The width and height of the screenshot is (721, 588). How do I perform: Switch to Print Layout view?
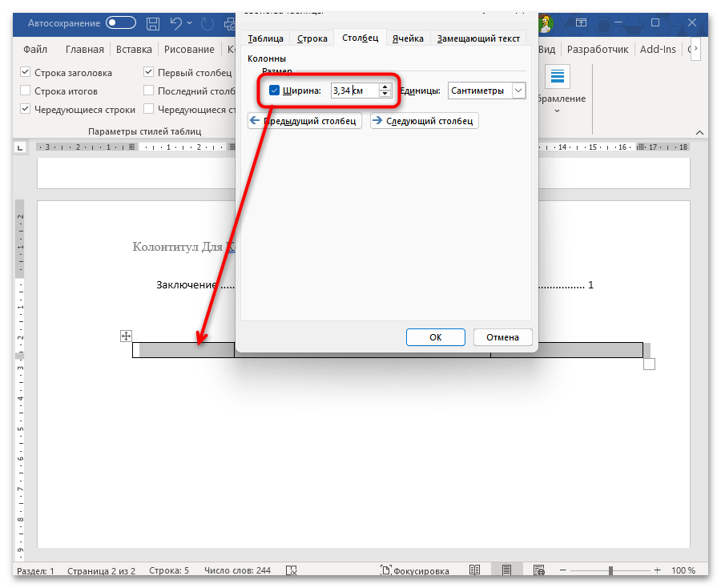tap(506, 570)
